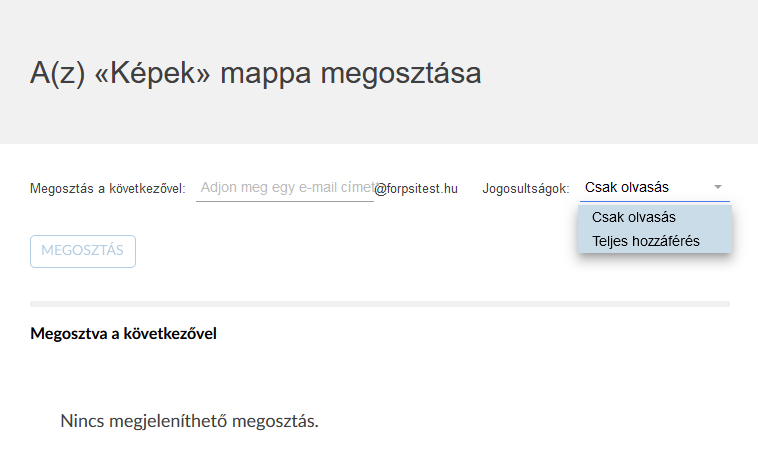Click the MEGOSZTÁS button
The height and width of the screenshot is (456, 758).
83,251
